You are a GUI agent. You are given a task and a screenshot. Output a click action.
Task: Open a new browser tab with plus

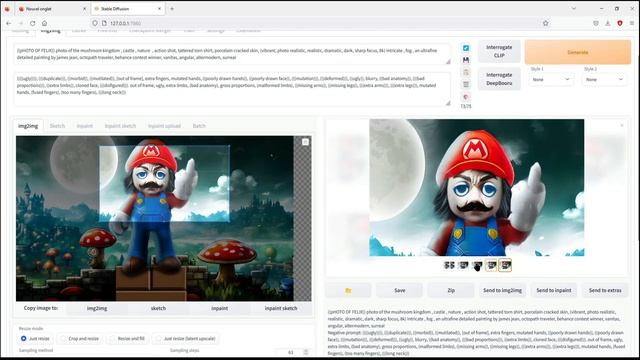[172, 9]
